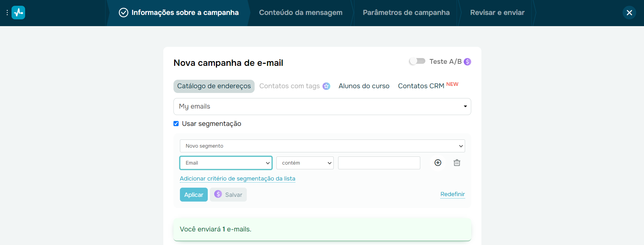The height and width of the screenshot is (245, 644).
Task: Open the contém condition dropdown
Action: tap(305, 163)
